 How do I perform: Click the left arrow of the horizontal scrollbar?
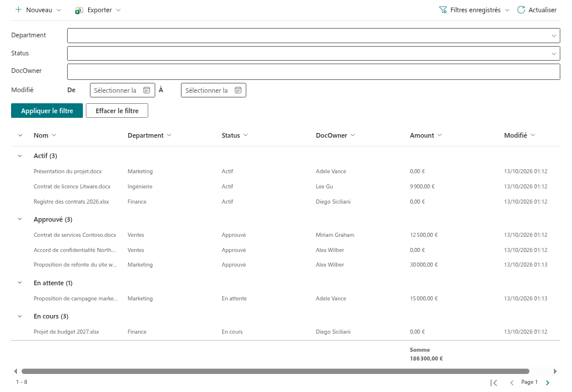click(x=15, y=371)
